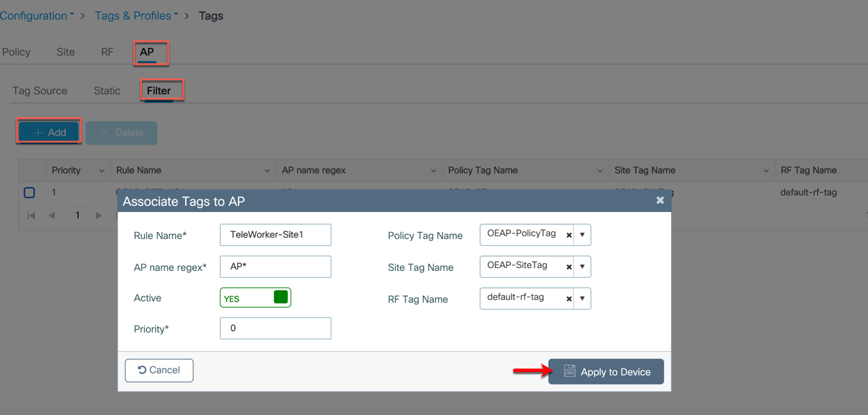Close the Associate Tags to AP dialog
The width and height of the screenshot is (868, 415).
coord(659,200)
